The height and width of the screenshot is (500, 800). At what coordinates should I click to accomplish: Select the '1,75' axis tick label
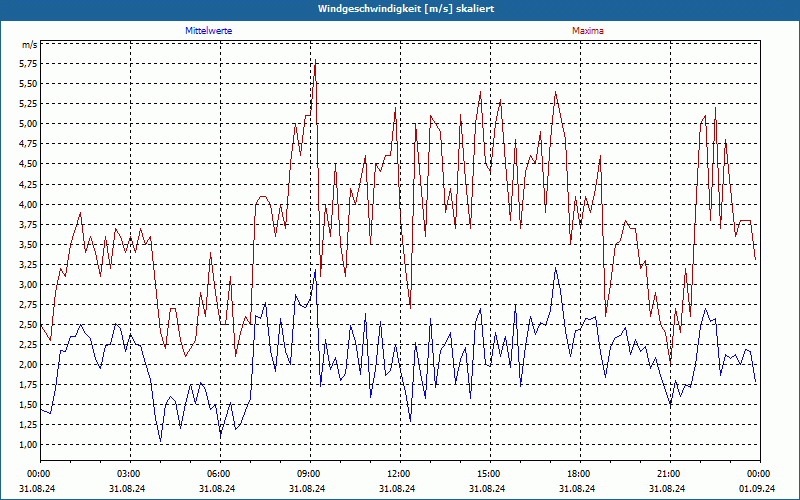coord(28,385)
